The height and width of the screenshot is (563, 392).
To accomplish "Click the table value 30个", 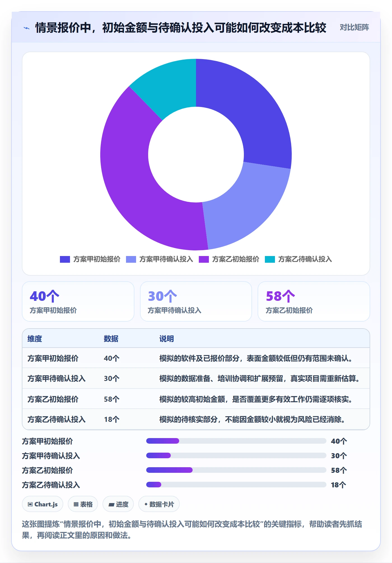I will (112, 378).
